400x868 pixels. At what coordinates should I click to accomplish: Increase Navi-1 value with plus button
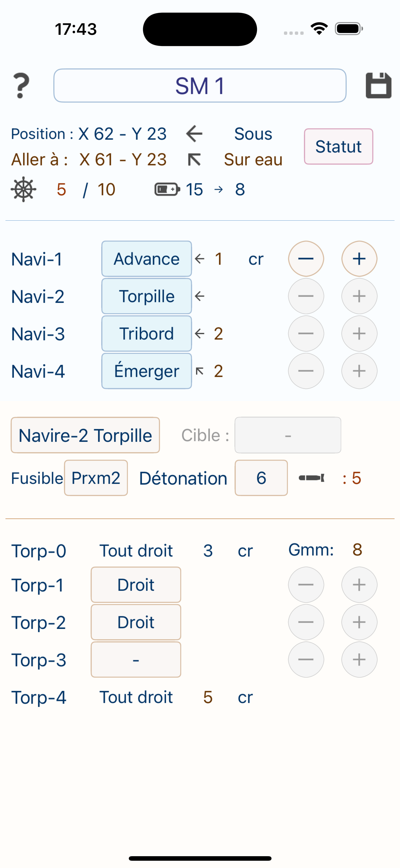(x=359, y=259)
